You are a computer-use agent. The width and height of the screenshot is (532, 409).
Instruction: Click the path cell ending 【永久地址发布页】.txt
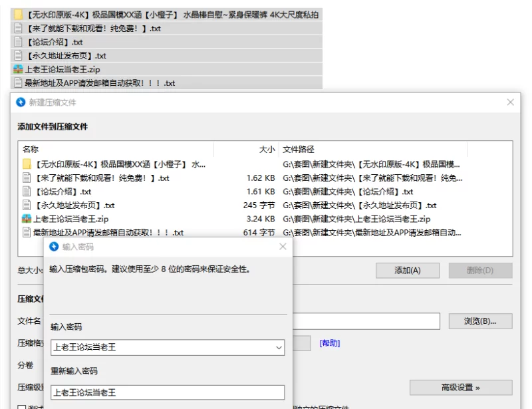click(360, 205)
